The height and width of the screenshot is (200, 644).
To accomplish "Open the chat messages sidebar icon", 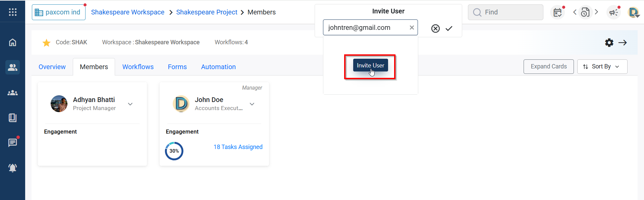I will click(x=12, y=143).
